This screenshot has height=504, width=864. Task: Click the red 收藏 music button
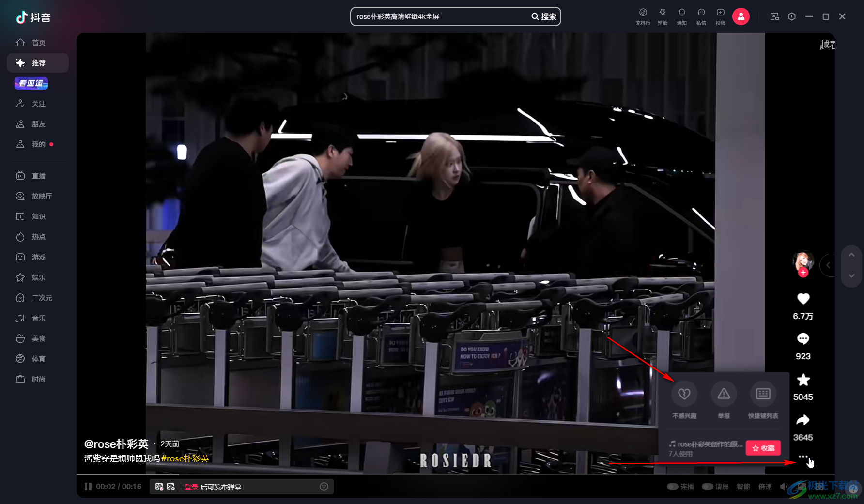tap(763, 448)
